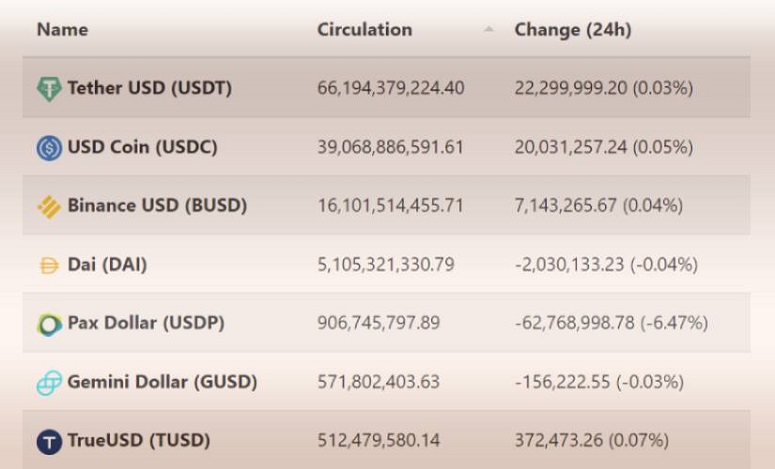The height and width of the screenshot is (469, 775).
Task: Select Tether circulation value 66,194,379,224.40
Action: [x=390, y=88]
